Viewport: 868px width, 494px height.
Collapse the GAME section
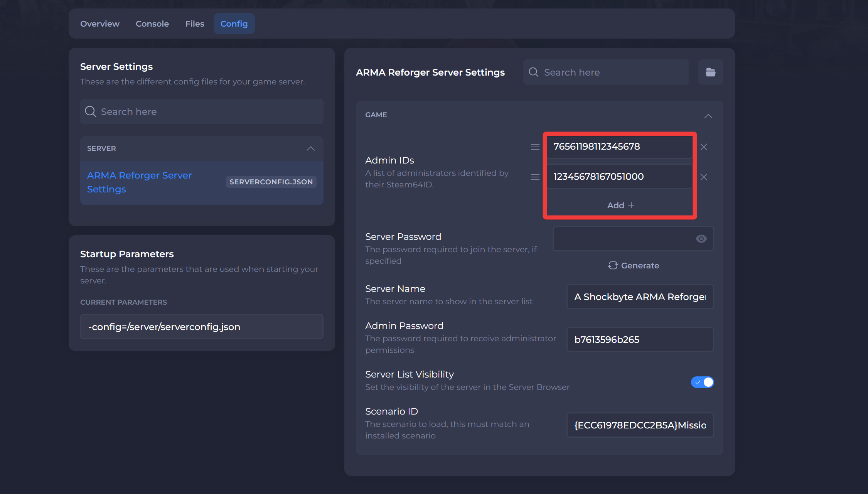tap(708, 116)
